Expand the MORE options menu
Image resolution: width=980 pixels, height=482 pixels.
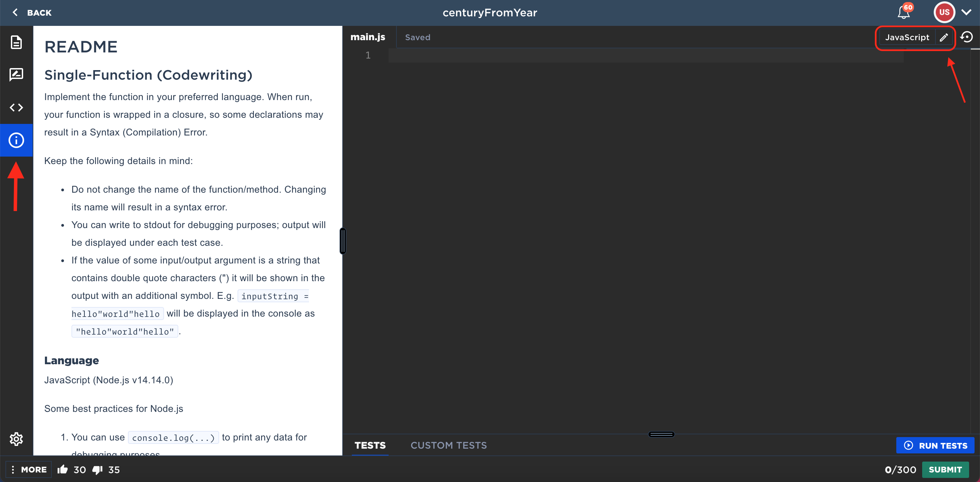(x=29, y=469)
